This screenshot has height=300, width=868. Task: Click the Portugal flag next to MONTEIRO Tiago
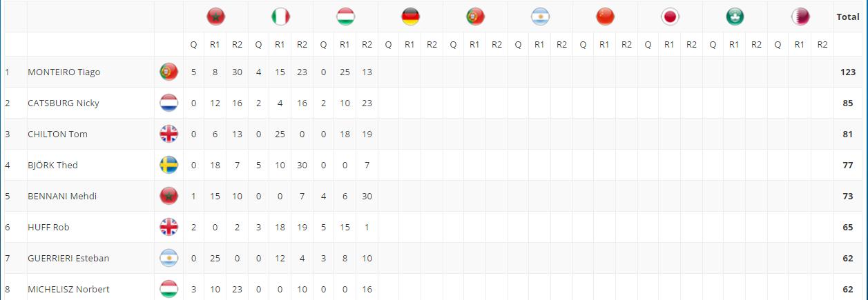tap(168, 72)
